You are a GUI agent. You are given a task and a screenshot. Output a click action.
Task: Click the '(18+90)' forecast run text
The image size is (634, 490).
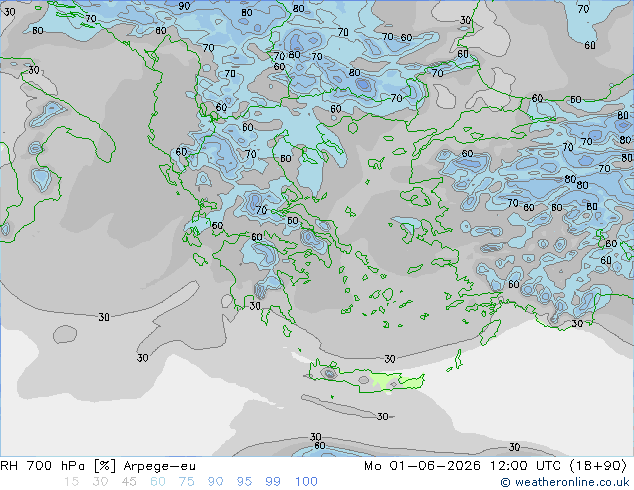click(598, 466)
